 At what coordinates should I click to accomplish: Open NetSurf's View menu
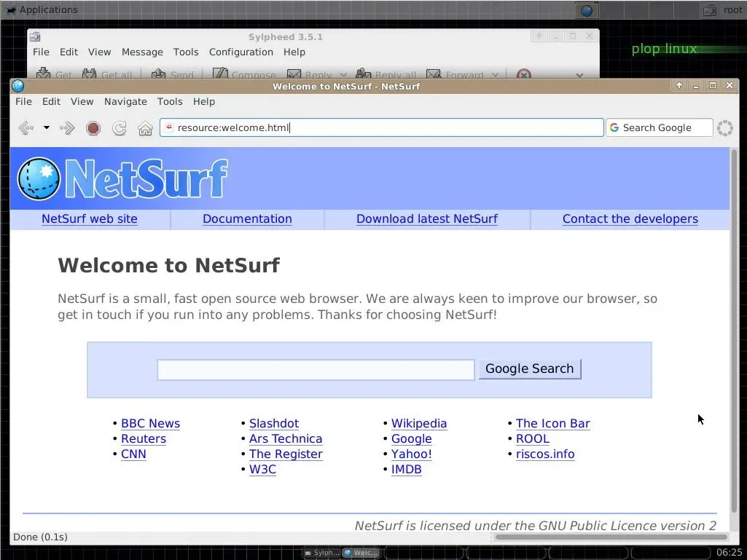(82, 101)
